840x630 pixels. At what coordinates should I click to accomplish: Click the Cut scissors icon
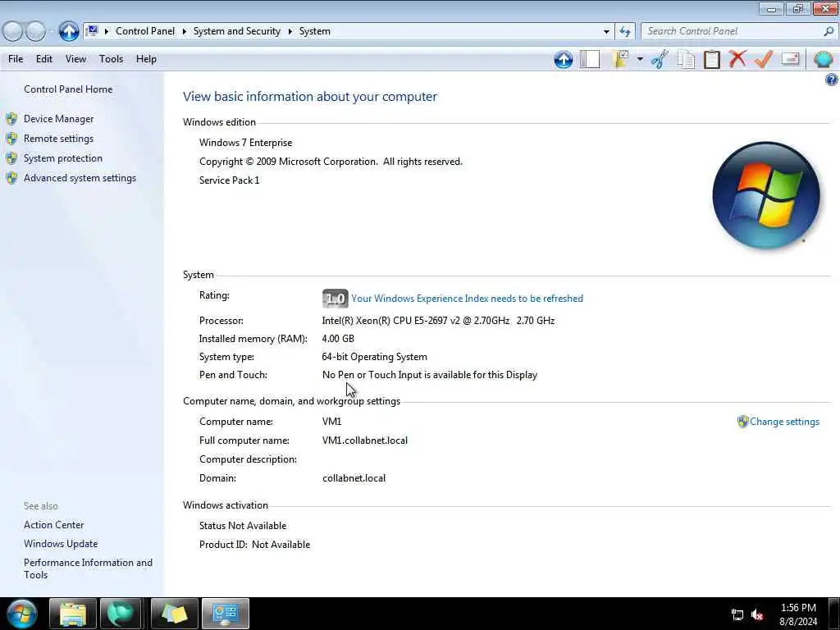tap(660, 59)
